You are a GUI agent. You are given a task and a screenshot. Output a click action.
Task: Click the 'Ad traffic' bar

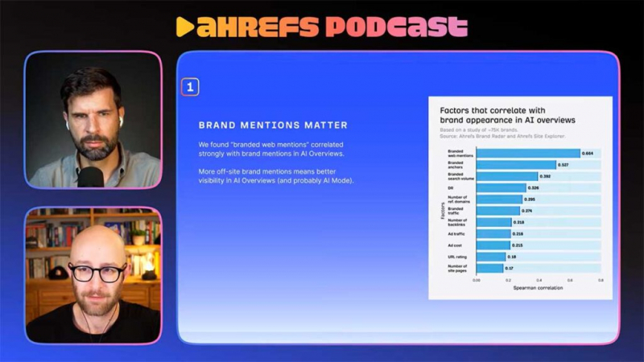click(493, 233)
